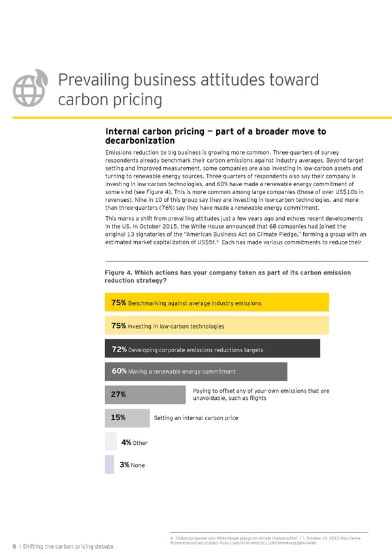The image size is (392, 554).
Task: Select the dark 72% emissions reductions targets bar
Action: 212,349
